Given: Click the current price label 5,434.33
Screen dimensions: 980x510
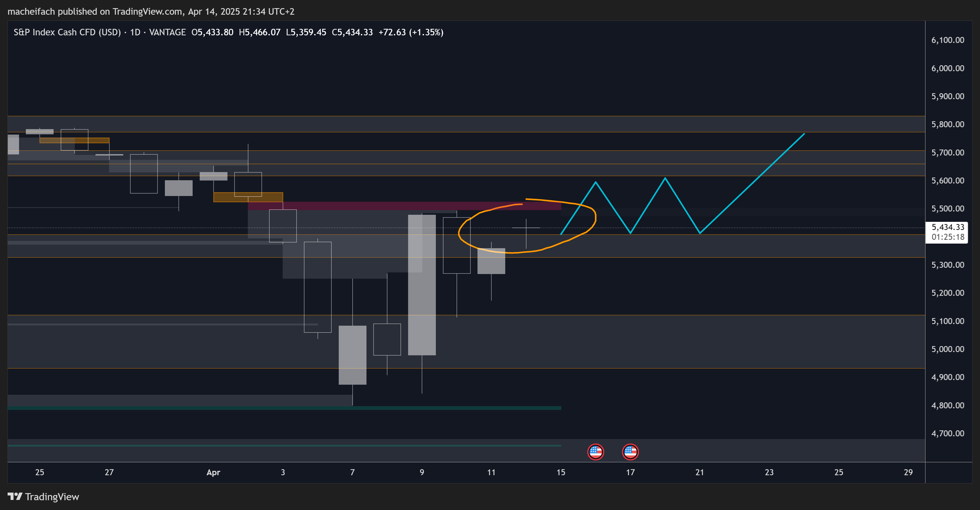Looking at the screenshot, I should coord(948,227).
